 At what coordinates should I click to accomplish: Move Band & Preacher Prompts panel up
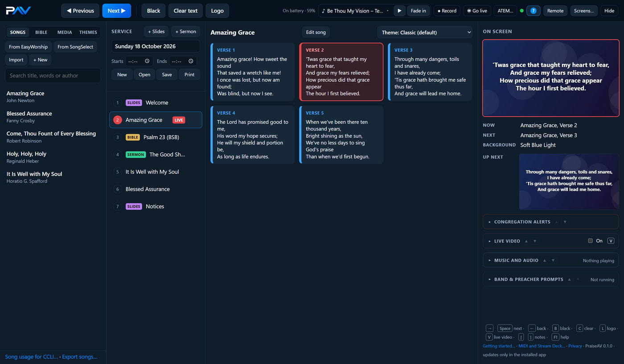pyautogui.click(x=569, y=279)
